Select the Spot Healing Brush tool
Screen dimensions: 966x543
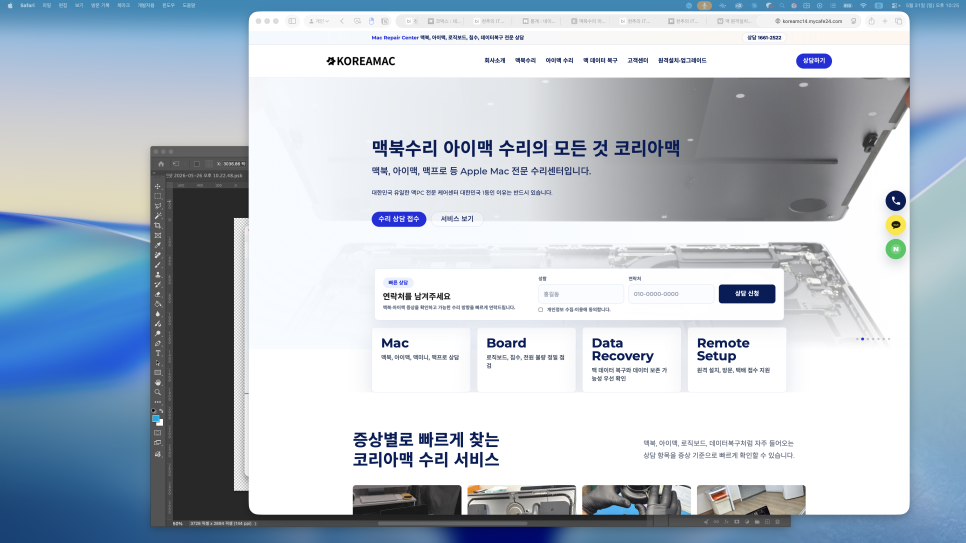(158, 255)
